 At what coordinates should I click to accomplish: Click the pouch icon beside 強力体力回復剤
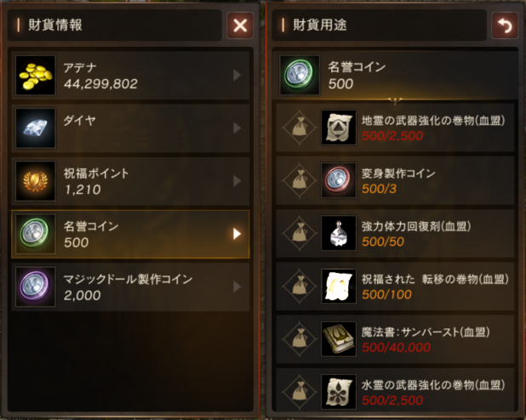click(x=300, y=233)
